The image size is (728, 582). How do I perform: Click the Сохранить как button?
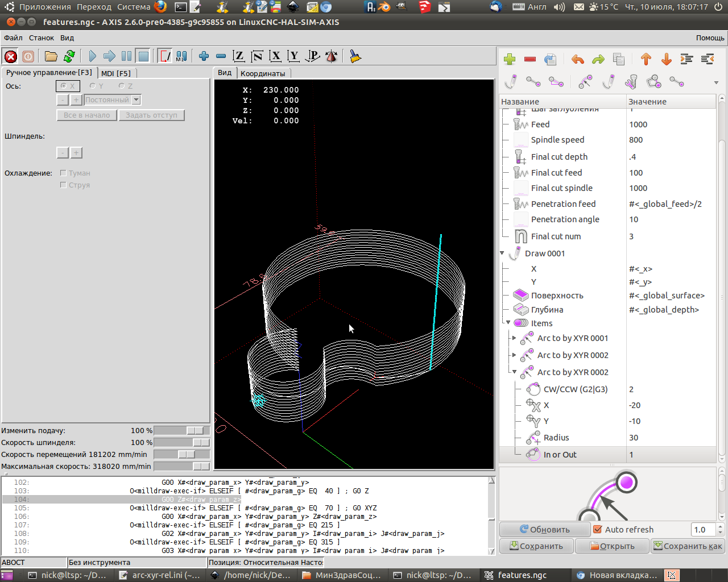coord(688,546)
